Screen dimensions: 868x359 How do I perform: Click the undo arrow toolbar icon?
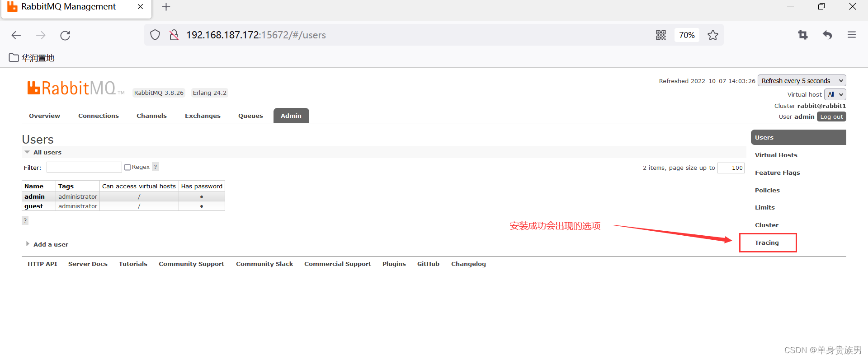[x=827, y=35]
